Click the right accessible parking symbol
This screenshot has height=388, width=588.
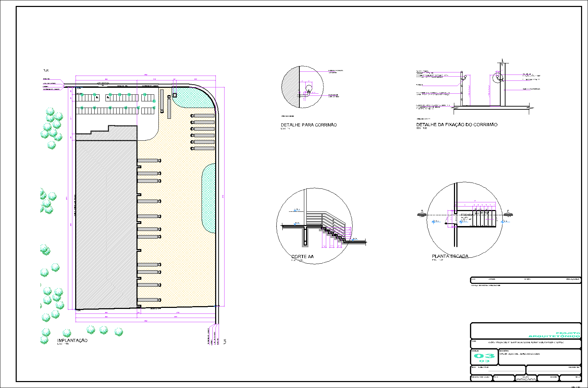(x=108, y=97)
